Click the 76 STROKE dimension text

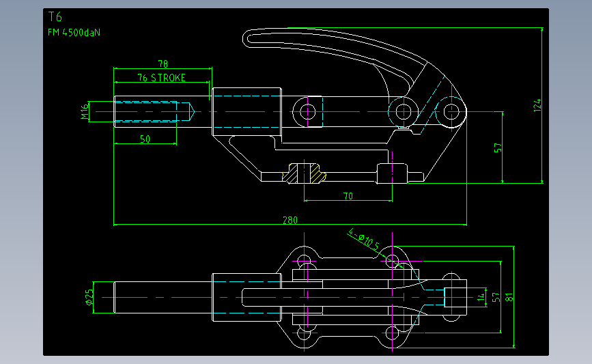[161, 77]
